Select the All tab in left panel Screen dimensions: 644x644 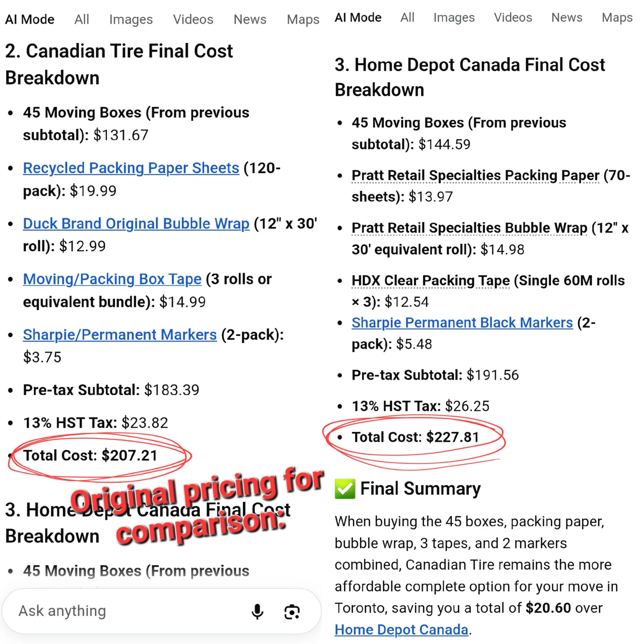[x=82, y=20]
